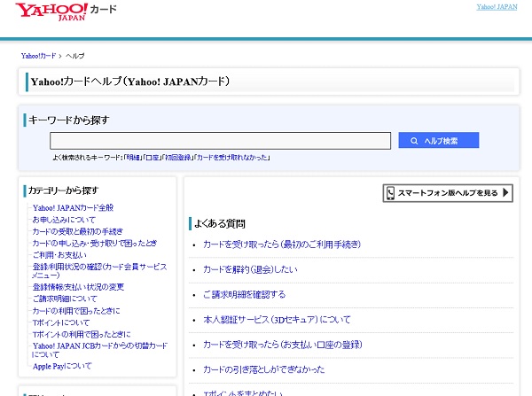Click the キーワードから探す heading

pyautogui.click(x=69, y=120)
